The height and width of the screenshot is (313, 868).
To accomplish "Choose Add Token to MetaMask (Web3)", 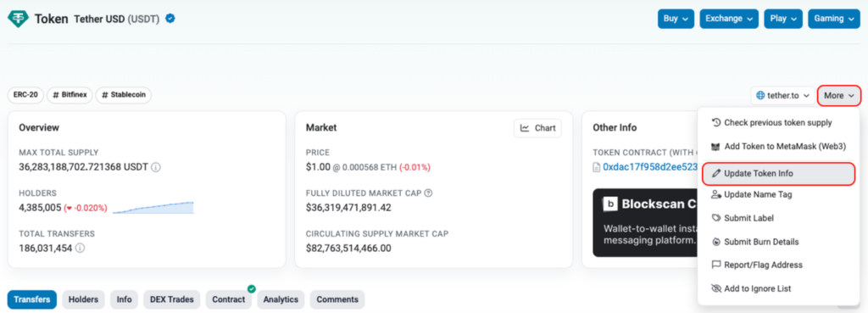I will (x=778, y=147).
